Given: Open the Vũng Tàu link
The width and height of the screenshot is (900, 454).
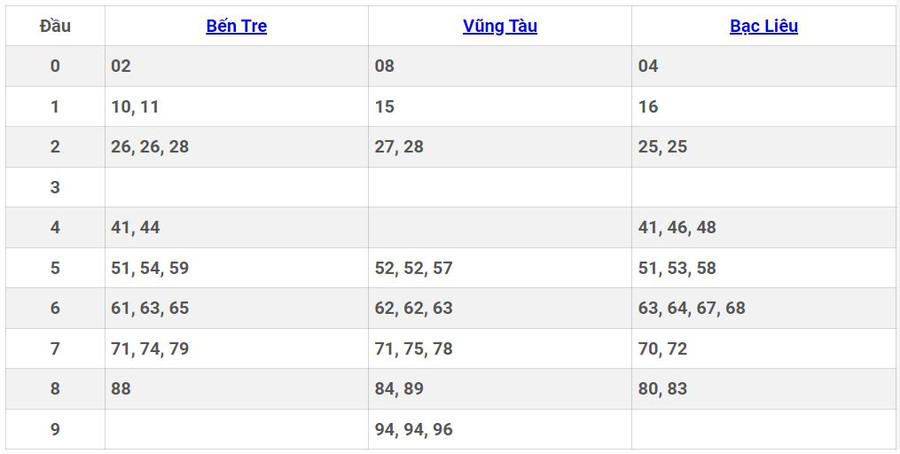Looking at the screenshot, I should point(499,26).
